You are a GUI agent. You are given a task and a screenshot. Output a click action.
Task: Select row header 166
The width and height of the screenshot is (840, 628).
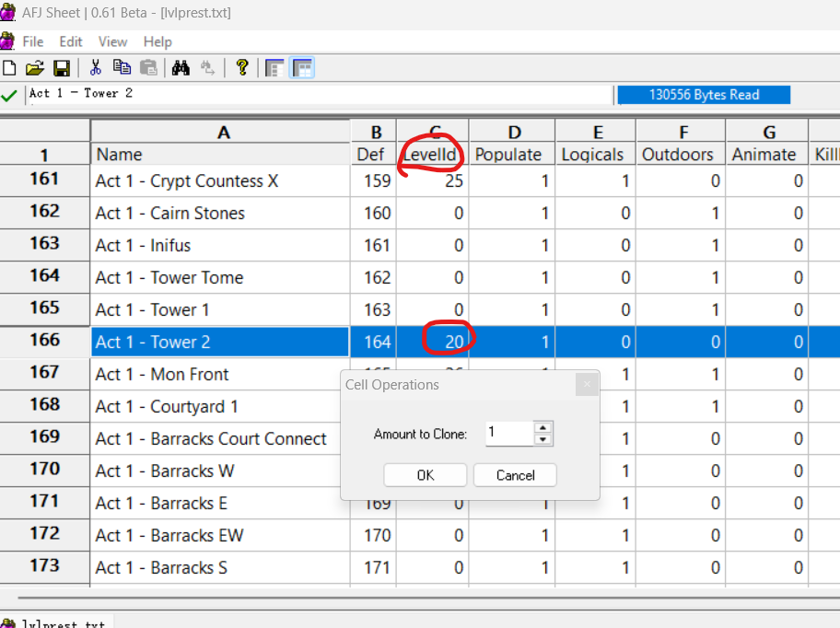[x=44, y=341]
